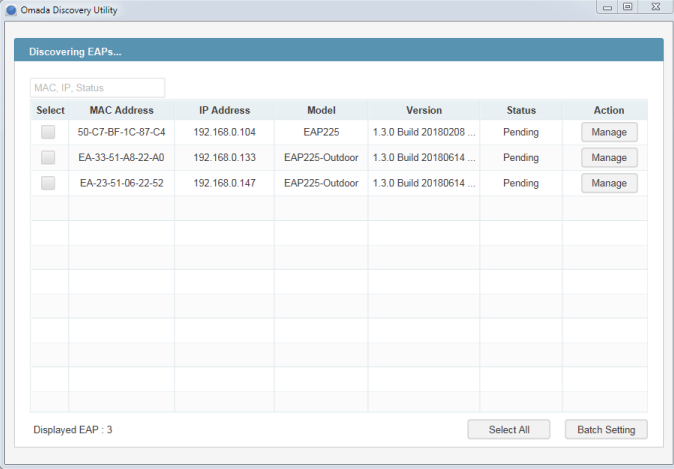Click the Model column header

click(x=321, y=110)
